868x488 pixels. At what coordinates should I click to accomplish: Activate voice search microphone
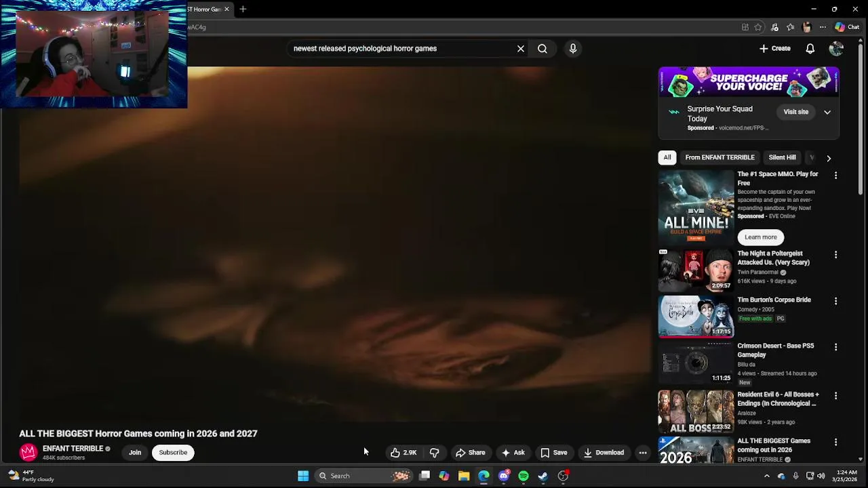click(573, 49)
